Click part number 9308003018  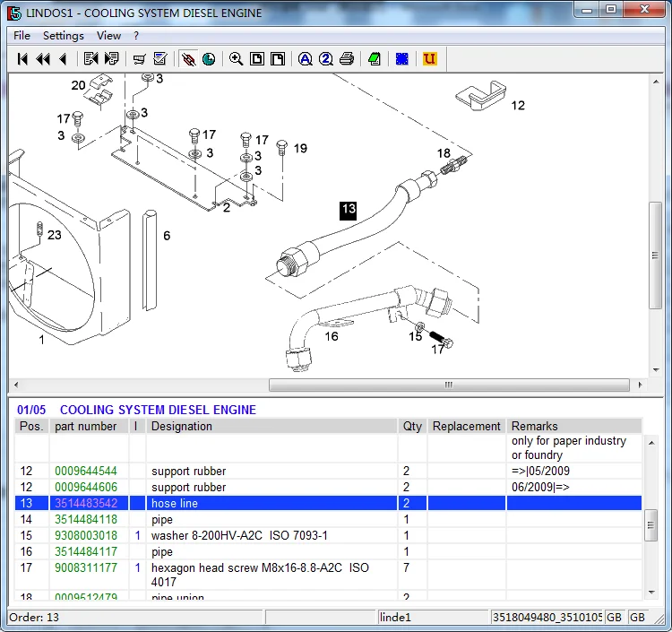86,535
